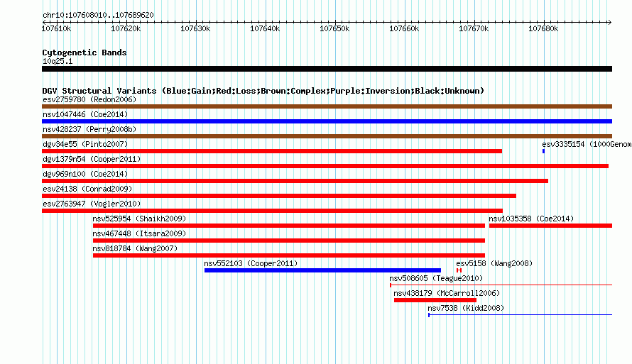The width and height of the screenshot is (632, 364).
Task: Select the nsv508605 (Teague2010) thin red line
Action: (501, 285)
